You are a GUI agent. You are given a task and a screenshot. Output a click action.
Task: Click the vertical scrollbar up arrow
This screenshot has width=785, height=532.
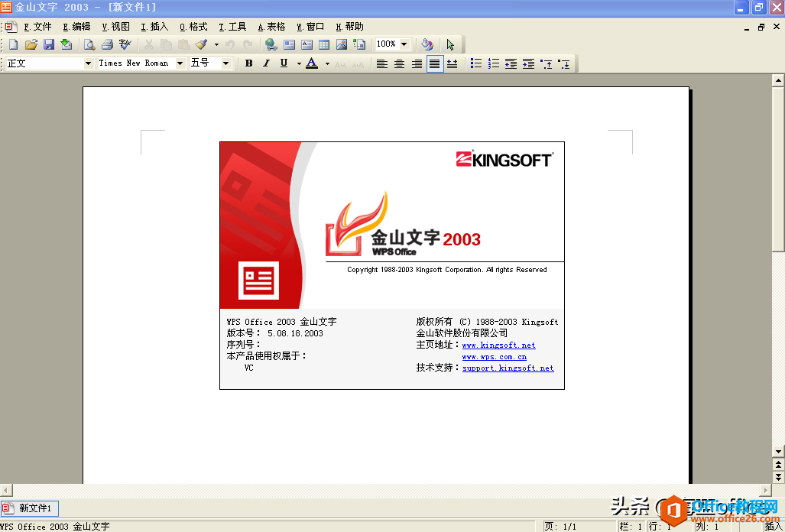(778, 80)
